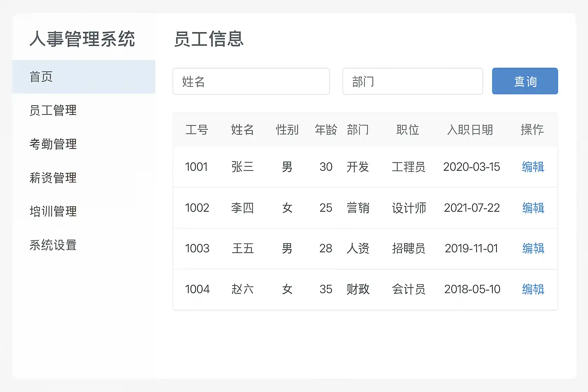Image resolution: width=588 pixels, height=392 pixels.
Task: Click the gender cell 女 in 赵六's row
Action: pyautogui.click(x=287, y=289)
